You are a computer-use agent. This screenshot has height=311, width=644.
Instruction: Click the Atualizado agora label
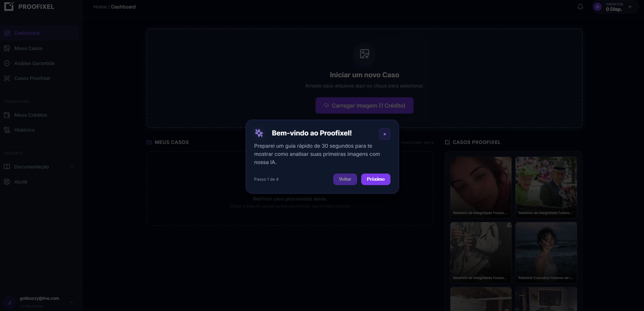pyautogui.click(x=417, y=143)
